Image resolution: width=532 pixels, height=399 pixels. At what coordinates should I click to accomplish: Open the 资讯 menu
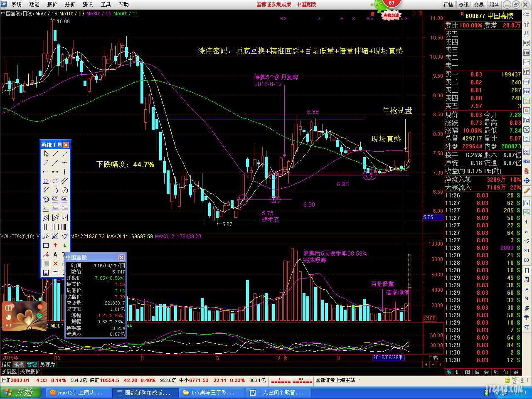click(88, 4)
